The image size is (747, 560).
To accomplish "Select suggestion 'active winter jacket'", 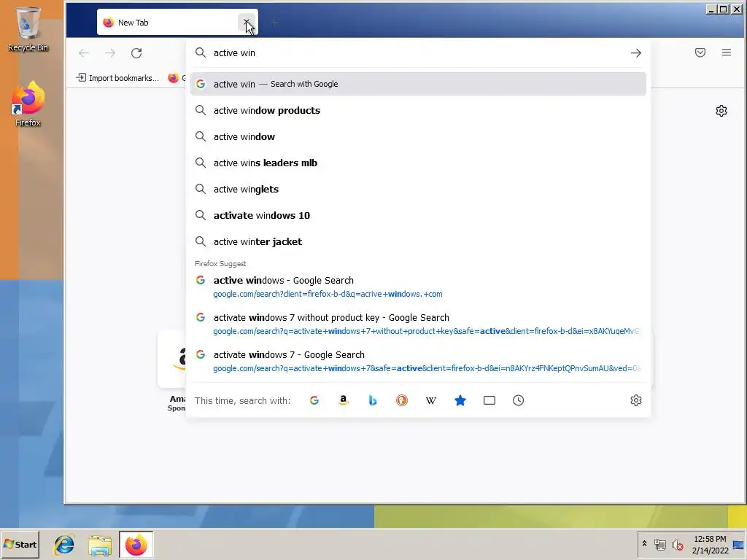I will coord(418,241).
